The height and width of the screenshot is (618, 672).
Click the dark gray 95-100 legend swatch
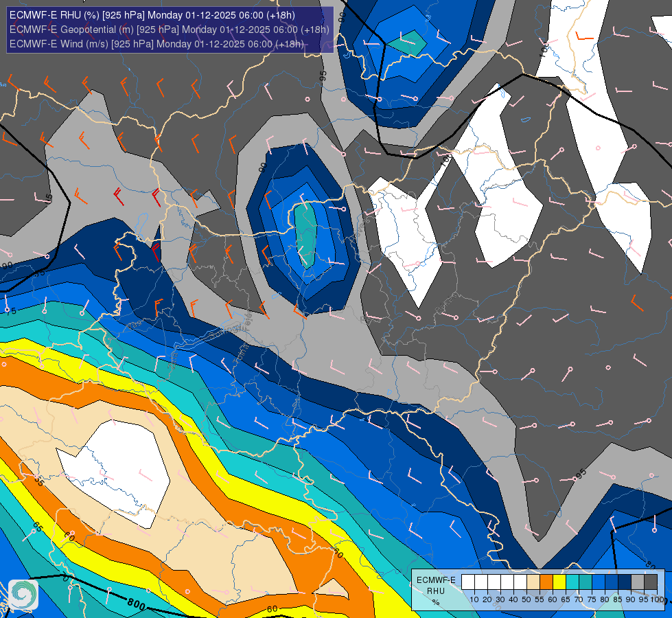[651, 582]
